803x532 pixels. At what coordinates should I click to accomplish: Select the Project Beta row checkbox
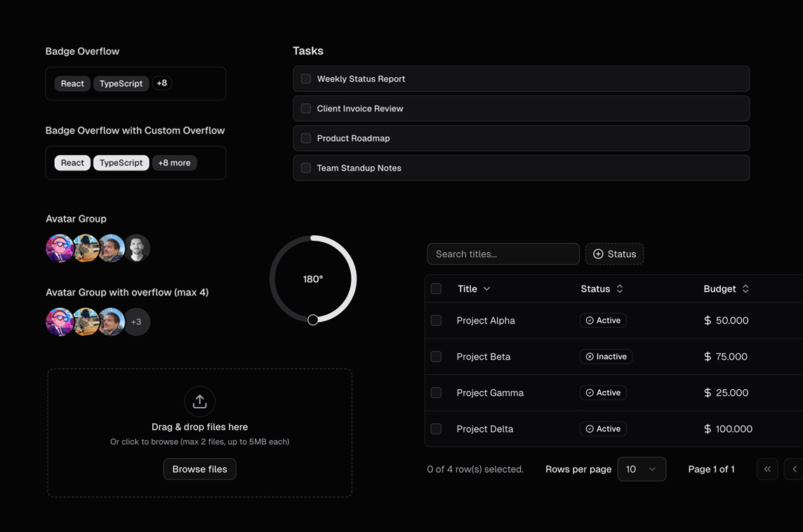click(x=436, y=357)
